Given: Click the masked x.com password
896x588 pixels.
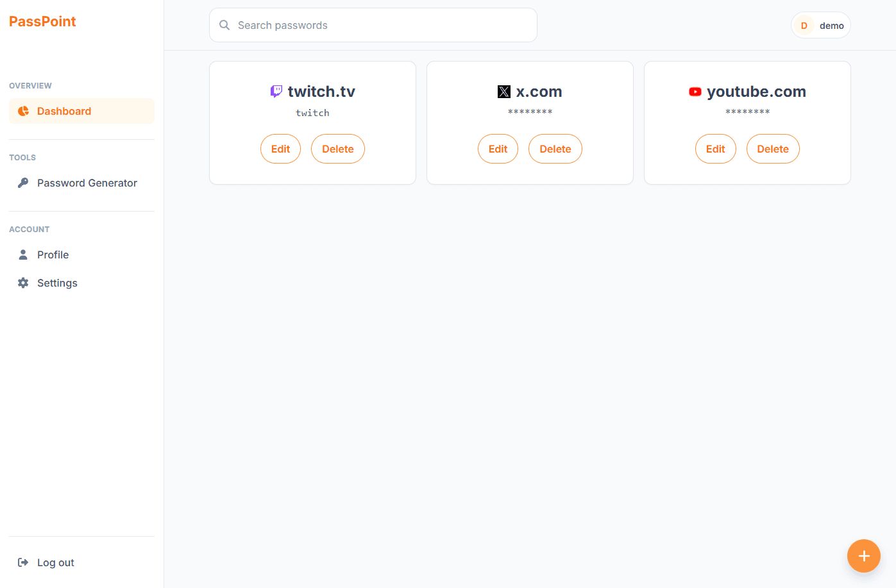Looking at the screenshot, I should coord(530,112).
